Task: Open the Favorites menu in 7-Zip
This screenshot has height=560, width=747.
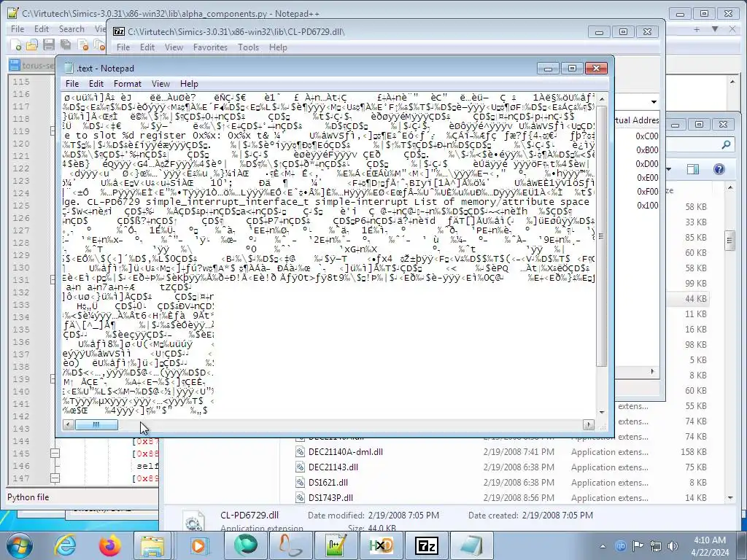Action: (210, 47)
